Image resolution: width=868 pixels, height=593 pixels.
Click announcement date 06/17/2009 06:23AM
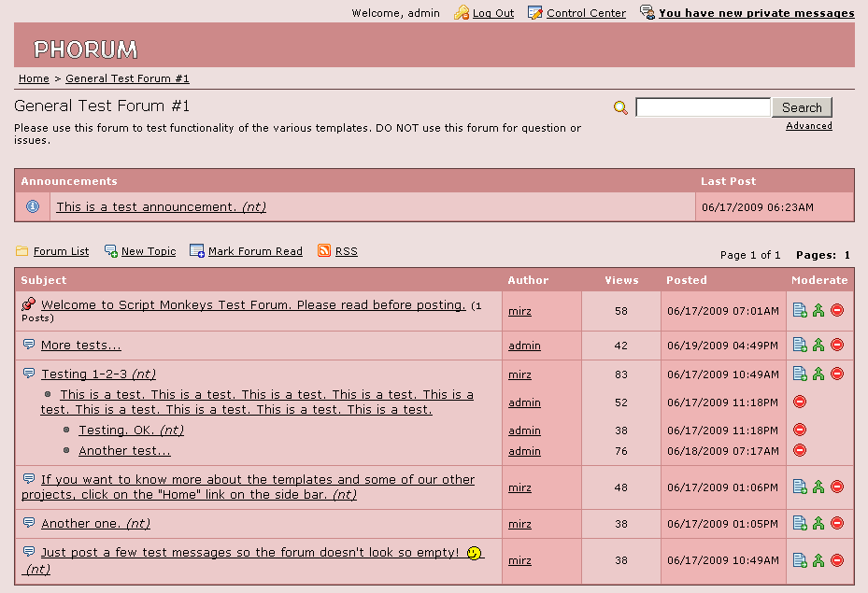(x=758, y=207)
